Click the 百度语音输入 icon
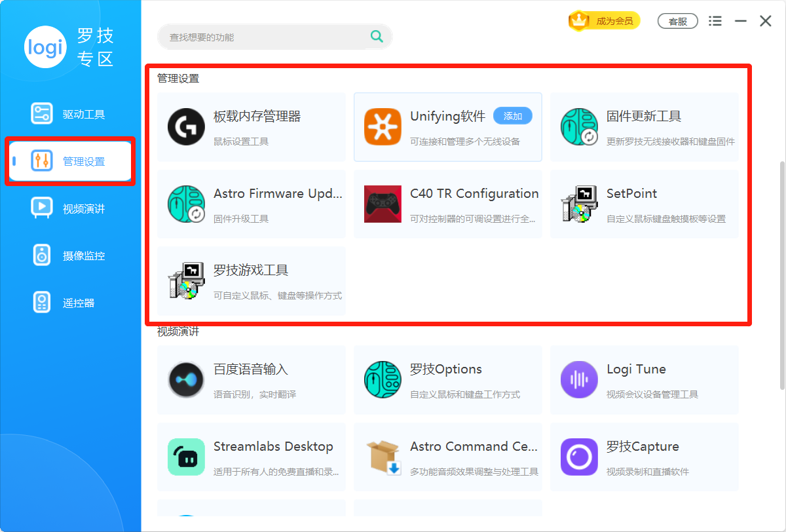This screenshot has width=786, height=532. (186, 379)
